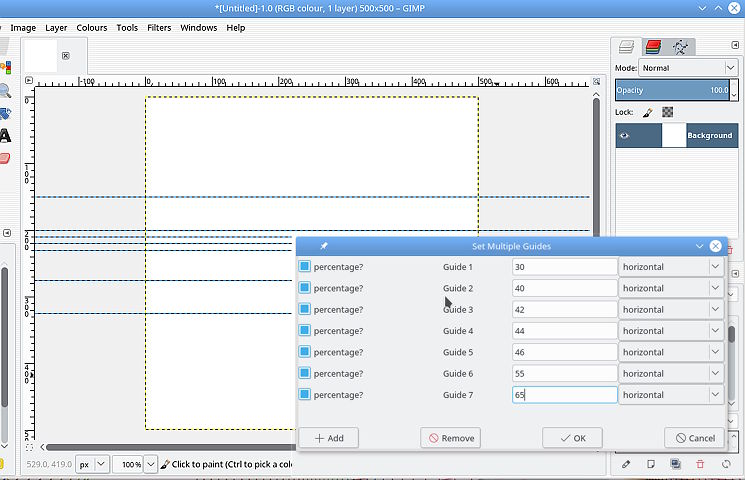Open orientation dropdown for Guide 2
Image resolution: width=745 pixels, height=480 pixels.
point(671,288)
